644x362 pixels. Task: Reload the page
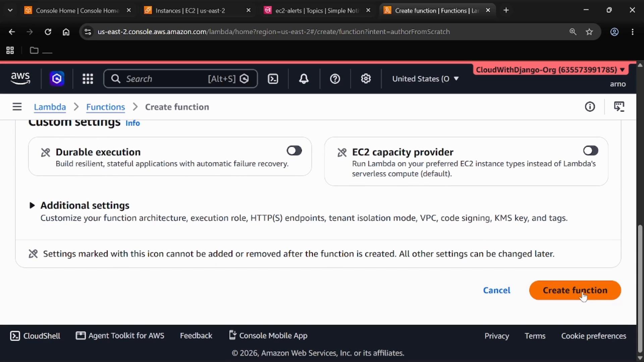pos(48,32)
